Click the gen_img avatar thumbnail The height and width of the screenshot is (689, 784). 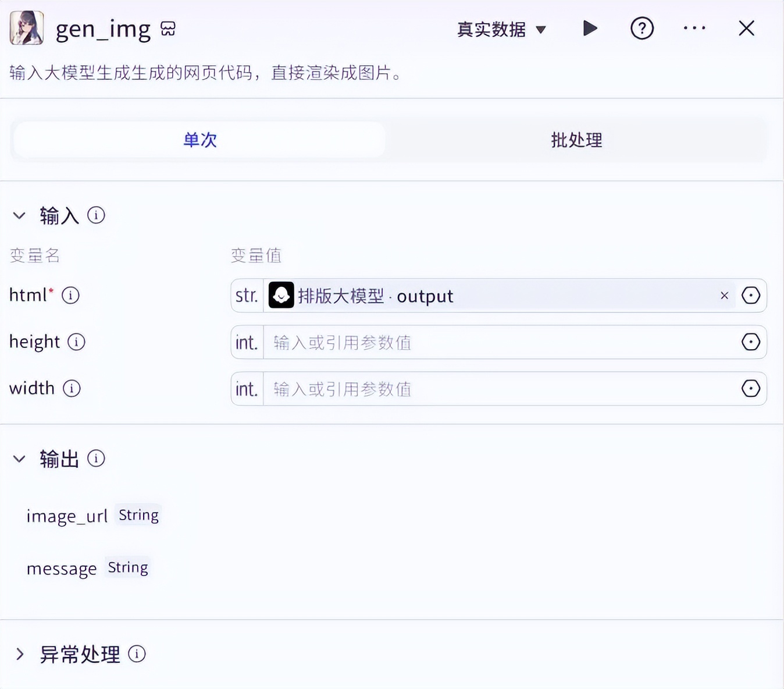27,28
